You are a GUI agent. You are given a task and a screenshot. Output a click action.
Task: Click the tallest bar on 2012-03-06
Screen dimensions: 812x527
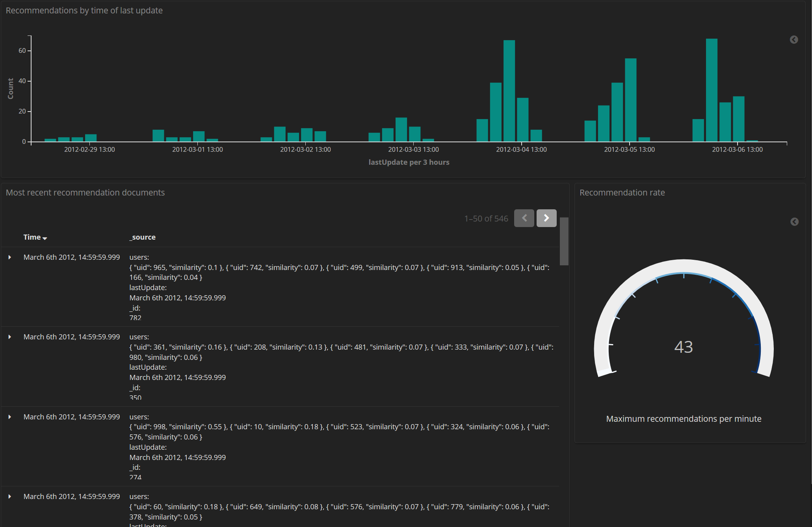click(x=712, y=90)
